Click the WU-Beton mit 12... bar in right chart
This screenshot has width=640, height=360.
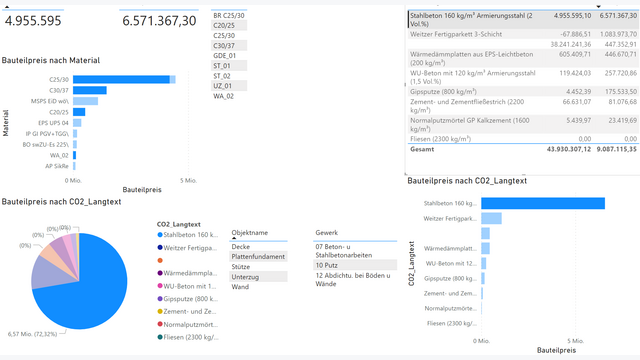[484, 263]
